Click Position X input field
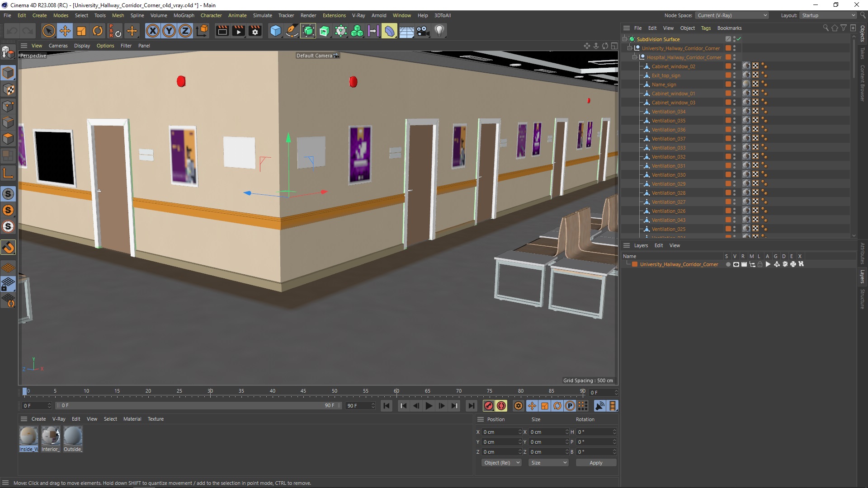 tap(501, 432)
